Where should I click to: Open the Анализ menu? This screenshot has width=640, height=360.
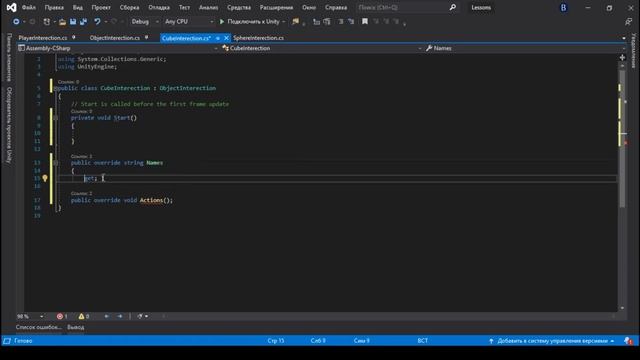(208, 7)
